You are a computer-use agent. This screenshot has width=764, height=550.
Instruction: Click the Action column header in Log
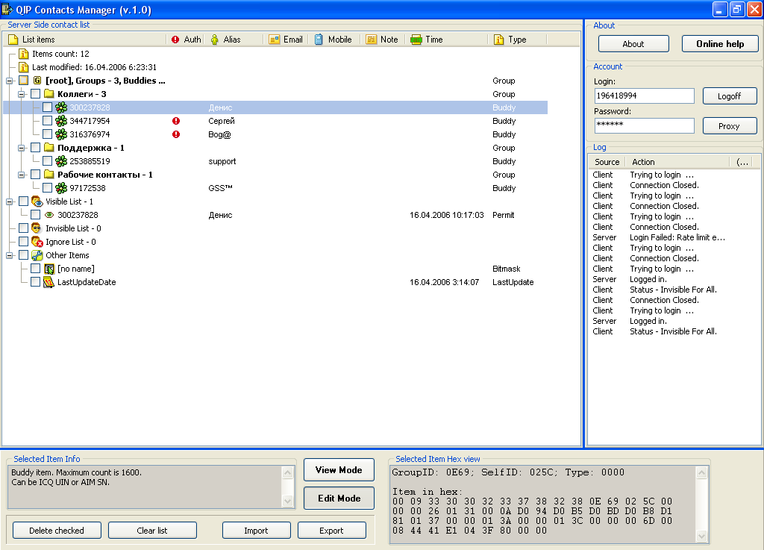click(677, 162)
